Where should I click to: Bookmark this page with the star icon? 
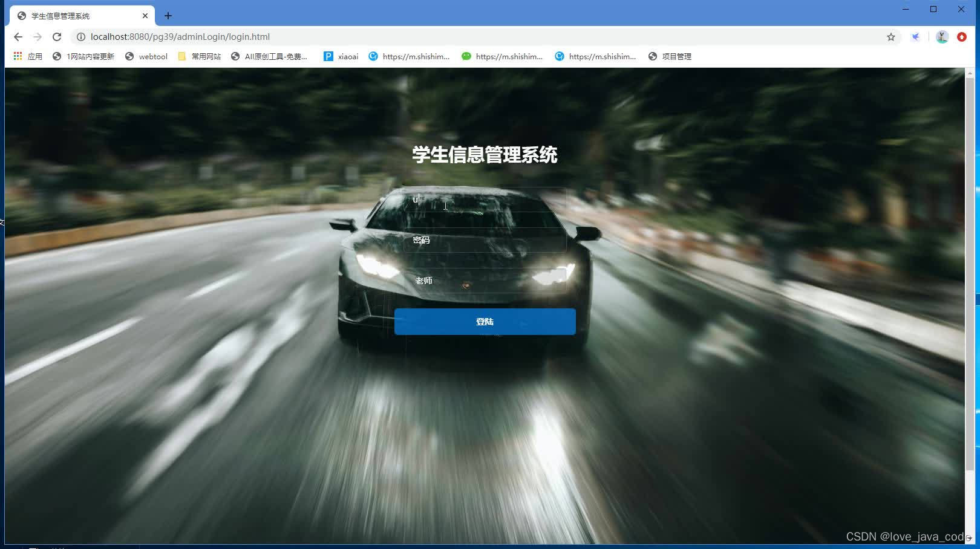[891, 37]
